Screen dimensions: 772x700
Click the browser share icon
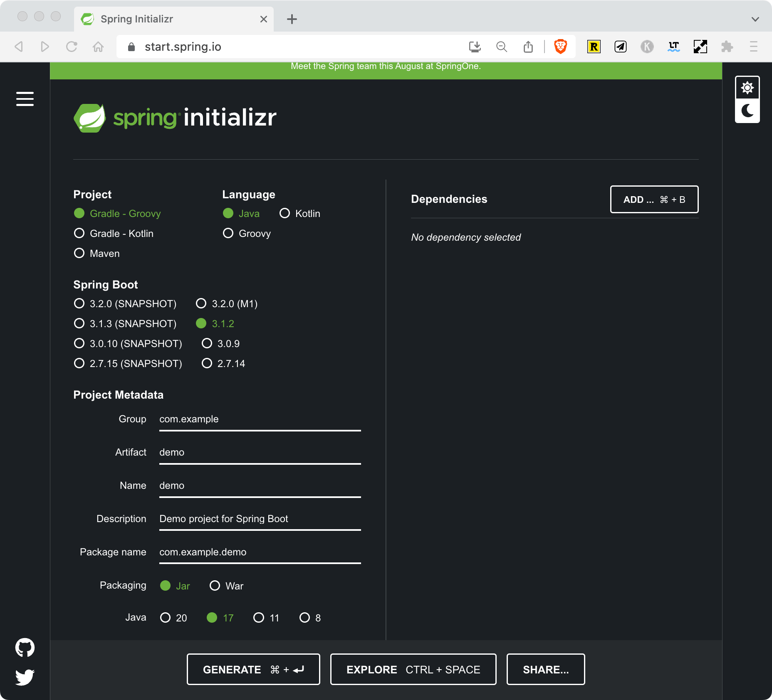tap(528, 47)
